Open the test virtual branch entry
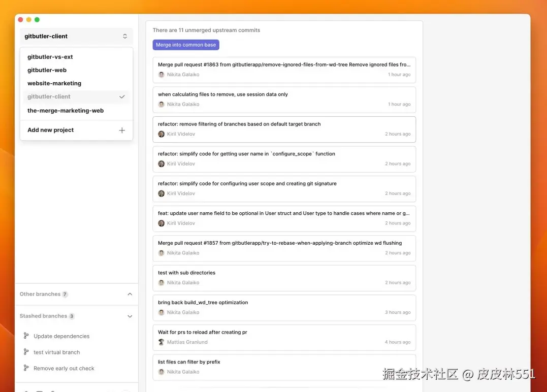 pyautogui.click(x=56, y=352)
